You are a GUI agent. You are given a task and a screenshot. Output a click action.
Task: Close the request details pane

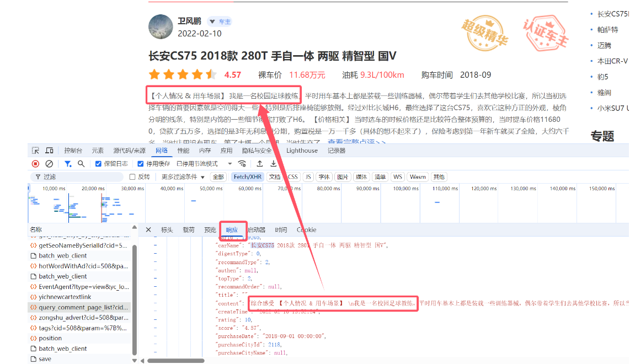point(148,229)
